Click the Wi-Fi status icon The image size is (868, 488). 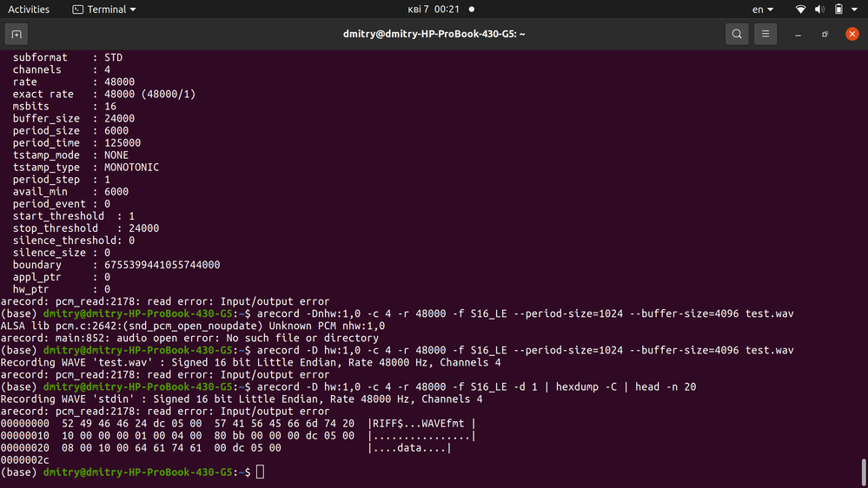tap(800, 10)
